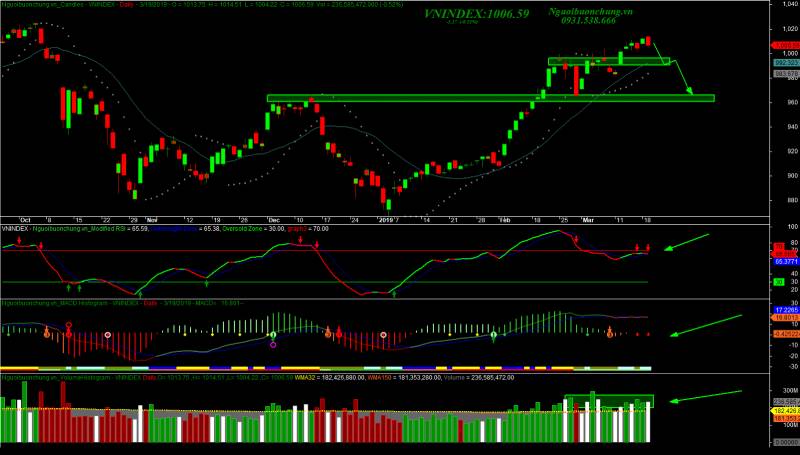Click the blue 65.3771 RSI value tag
Screen dimensions: 800x455
[x=784, y=260]
